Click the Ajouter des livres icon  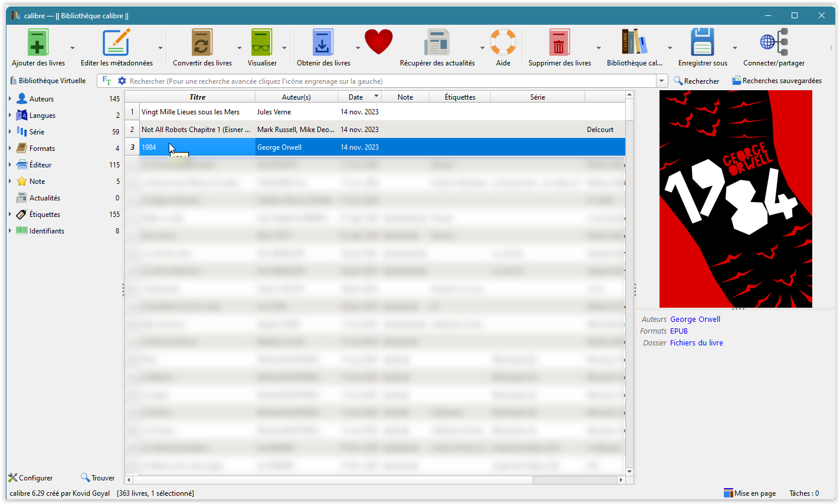(38, 43)
